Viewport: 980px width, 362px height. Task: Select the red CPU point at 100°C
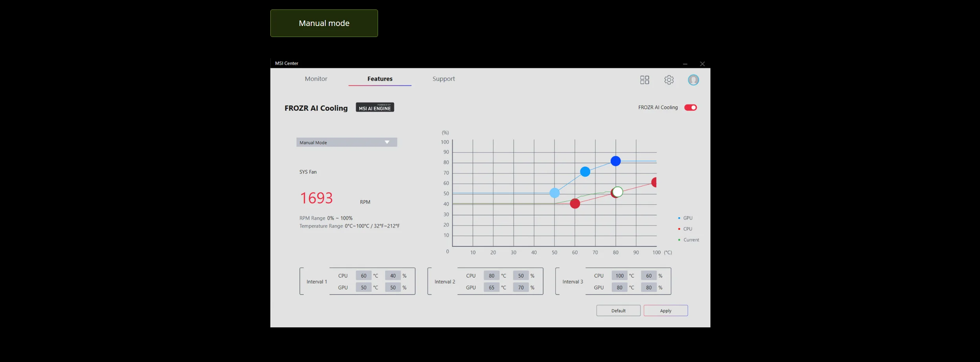(654, 182)
